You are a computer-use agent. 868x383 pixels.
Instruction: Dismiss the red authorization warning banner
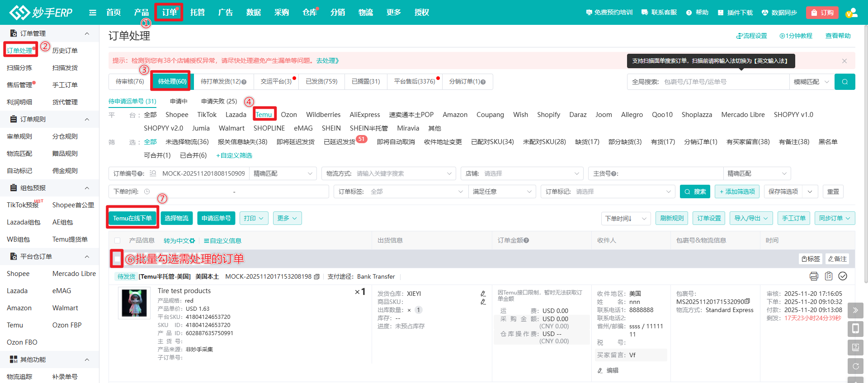pos(844,61)
